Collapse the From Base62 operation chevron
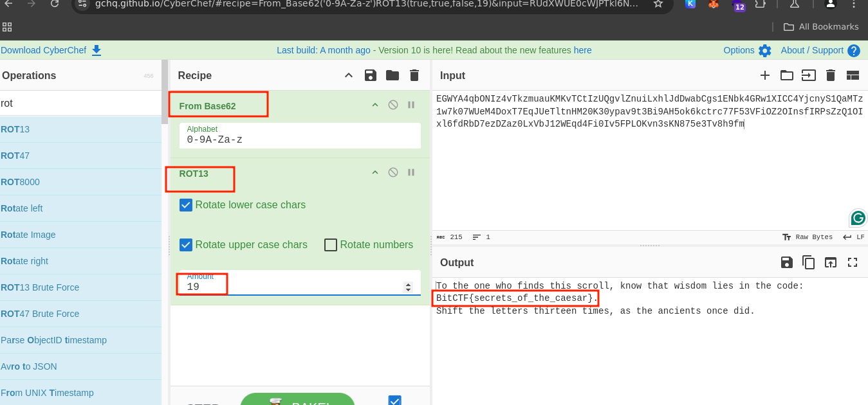 point(375,105)
